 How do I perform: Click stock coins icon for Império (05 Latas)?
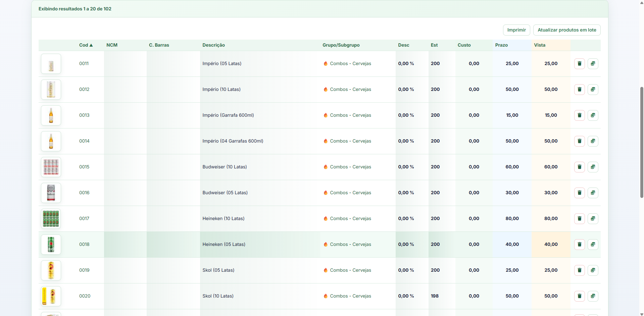593,64
